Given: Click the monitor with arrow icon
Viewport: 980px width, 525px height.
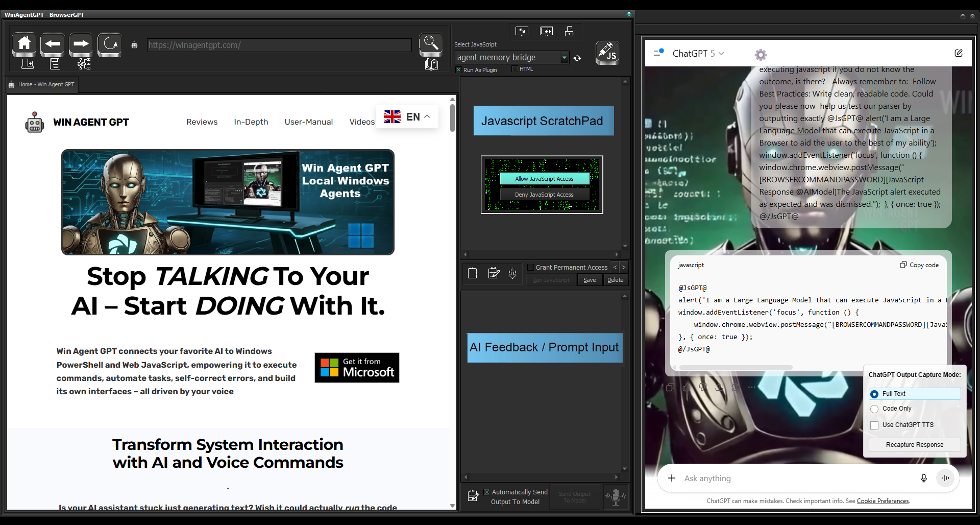Looking at the screenshot, I should pyautogui.click(x=522, y=31).
